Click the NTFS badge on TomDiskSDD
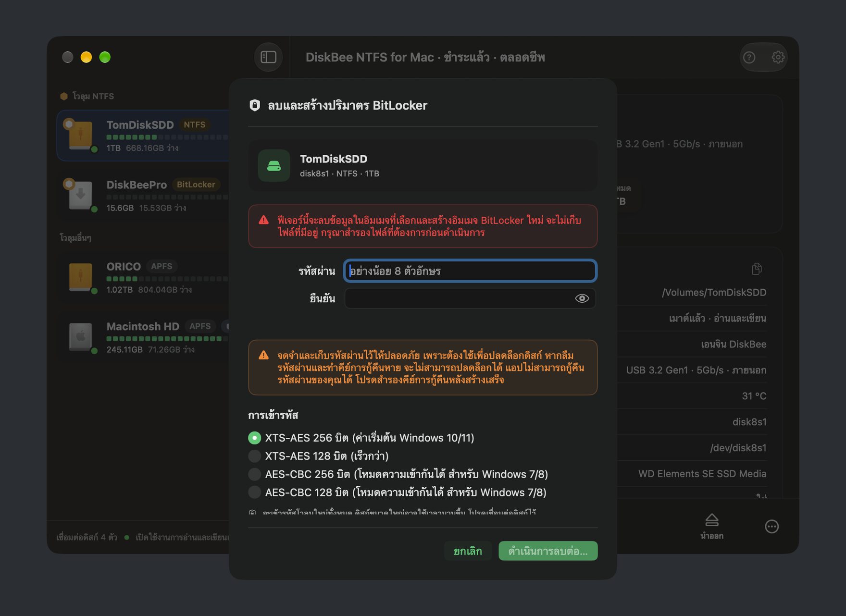The width and height of the screenshot is (846, 616). tap(194, 124)
